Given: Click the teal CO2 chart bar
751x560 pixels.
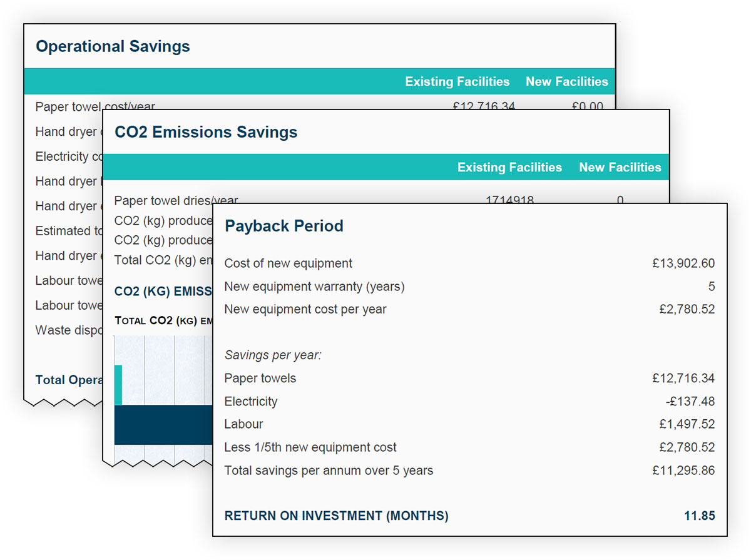Looking at the screenshot, I should coord(118,385).
